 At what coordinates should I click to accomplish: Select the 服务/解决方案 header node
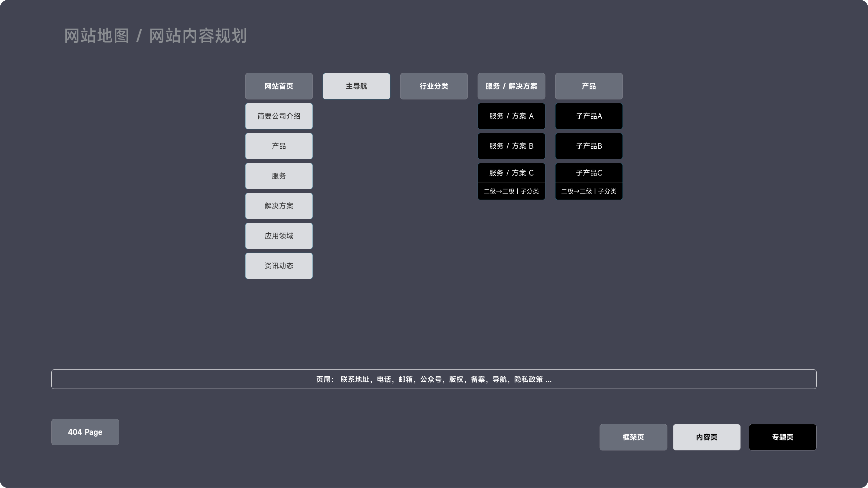pyautogui.click(x=511, y=86)
